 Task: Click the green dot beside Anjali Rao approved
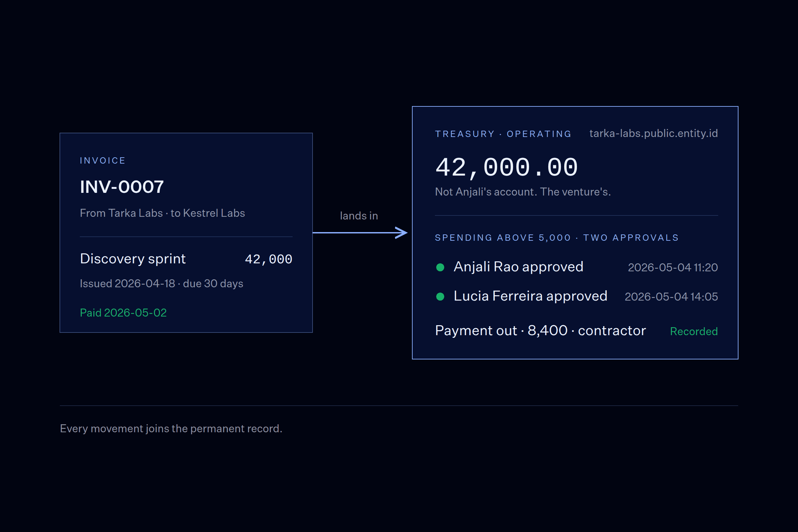tap(440, 267)
